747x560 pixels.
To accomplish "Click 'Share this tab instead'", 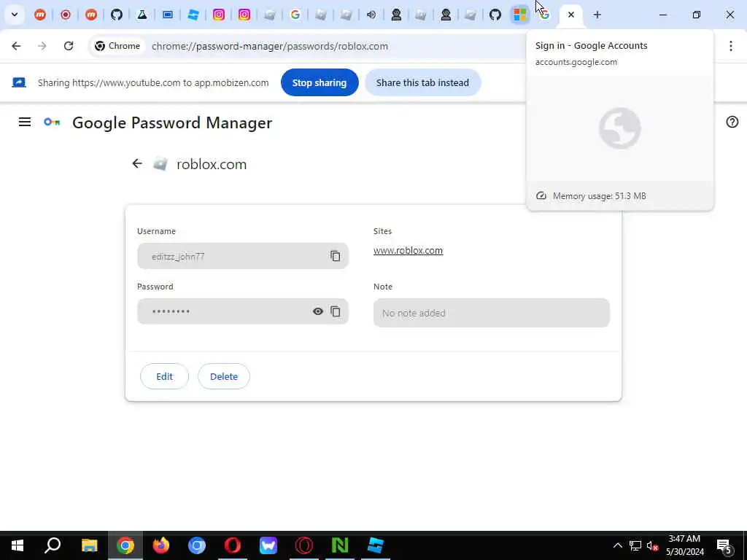I will [x=422, y=82].
